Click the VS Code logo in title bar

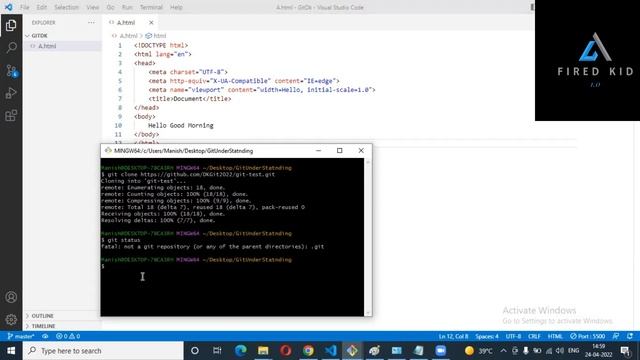(8, 7)
